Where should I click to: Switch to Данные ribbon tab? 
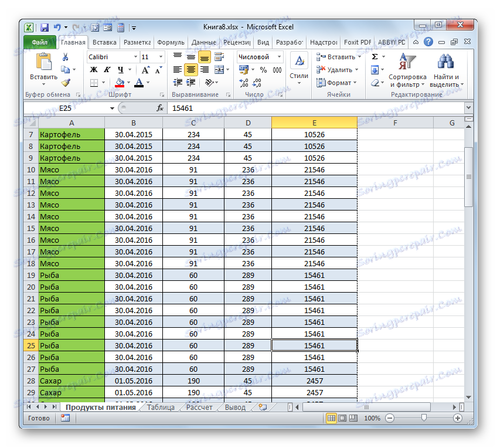tap(204, 42)
